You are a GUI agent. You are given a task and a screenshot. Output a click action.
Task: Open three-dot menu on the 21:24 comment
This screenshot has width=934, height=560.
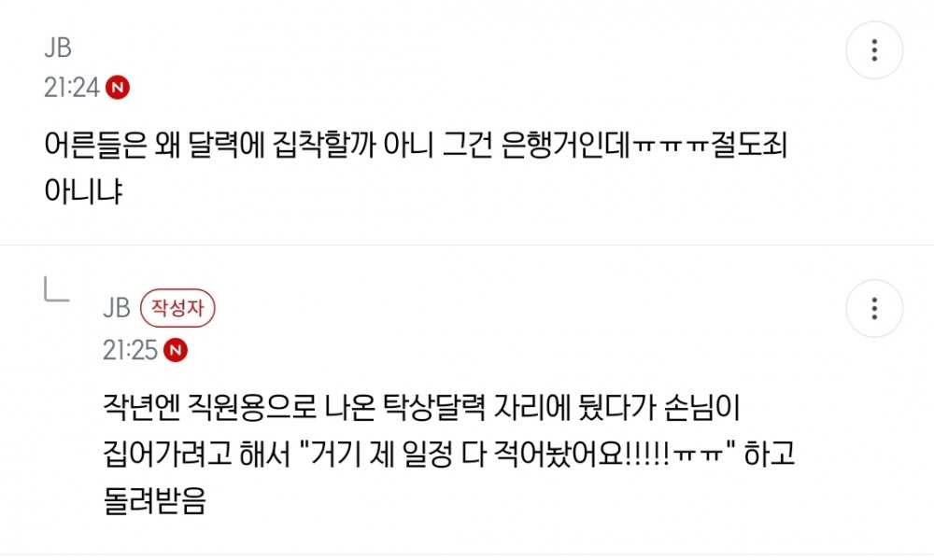pos(874,50)
